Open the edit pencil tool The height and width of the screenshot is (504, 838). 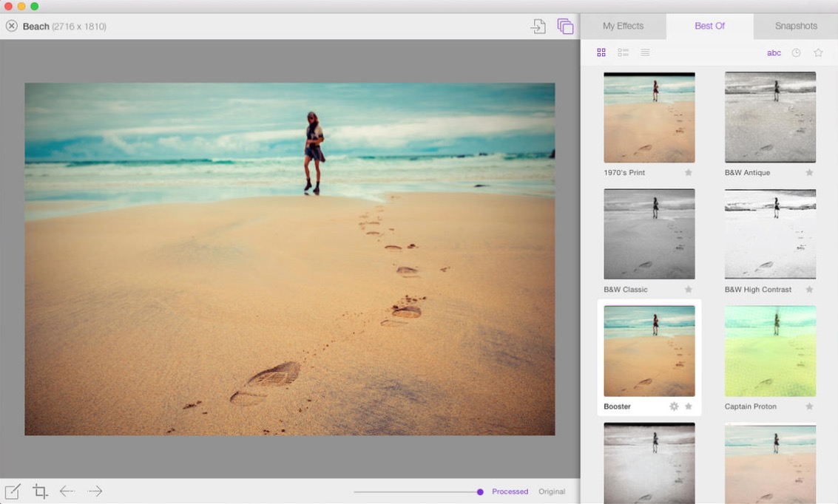pos(13,491)
